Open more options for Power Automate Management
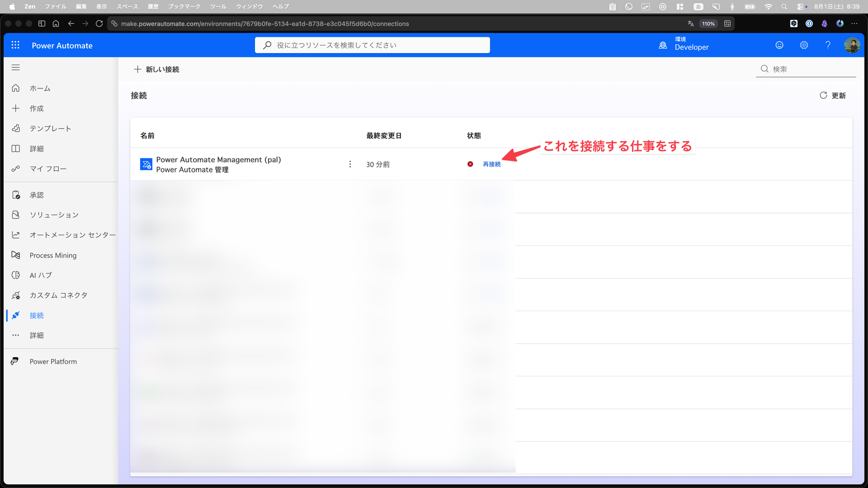868x488 pixels. (x=350, y=164)
